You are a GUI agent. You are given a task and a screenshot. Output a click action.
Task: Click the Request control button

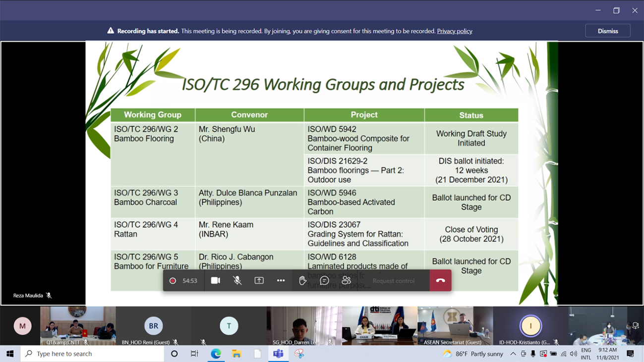click(x=394, y=281)
